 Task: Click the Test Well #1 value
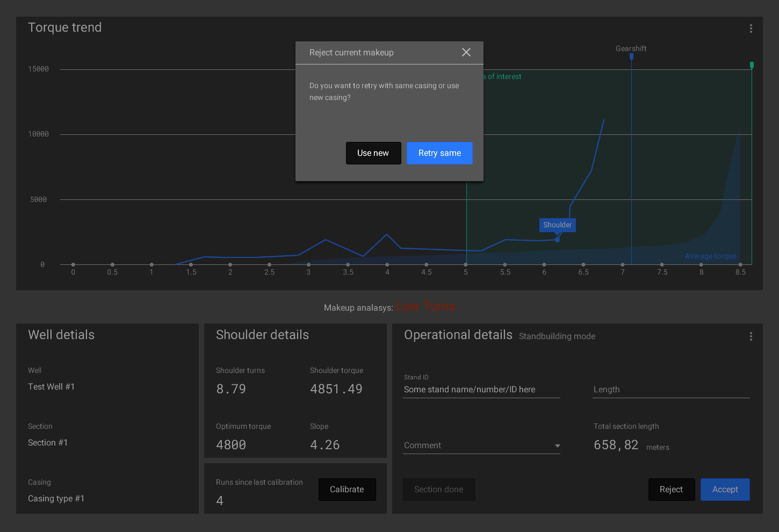pos(52,387)
